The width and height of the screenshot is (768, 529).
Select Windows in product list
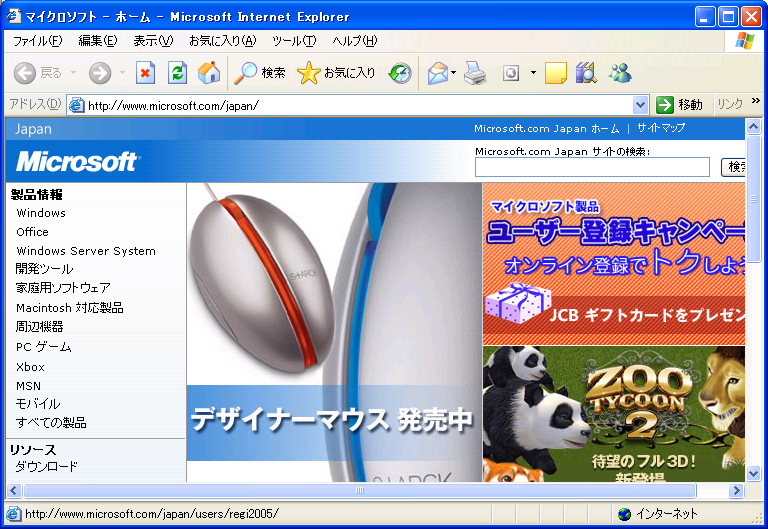pos(41,213)
